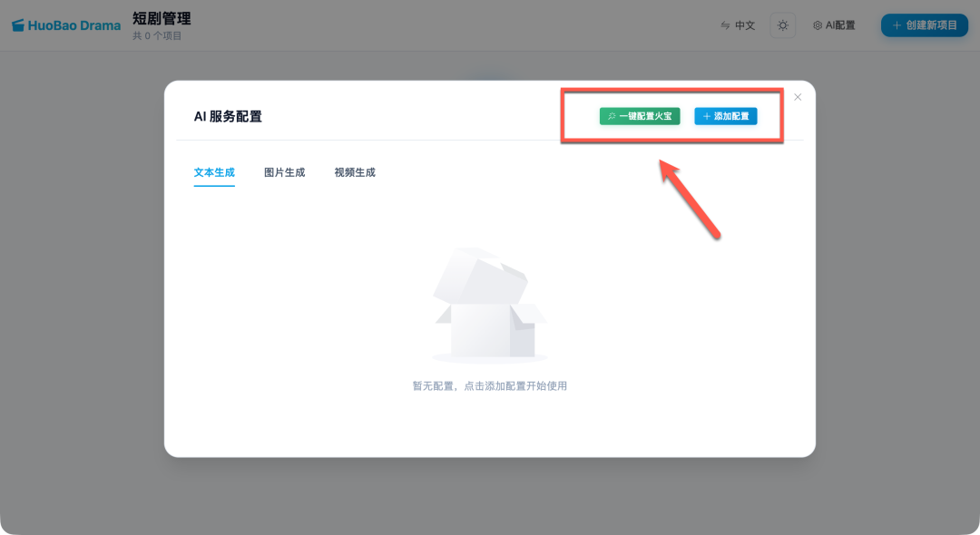Switch interface language via 中文 control
Image resolution: width=980 pixels, height=535 pixels.
737,25
